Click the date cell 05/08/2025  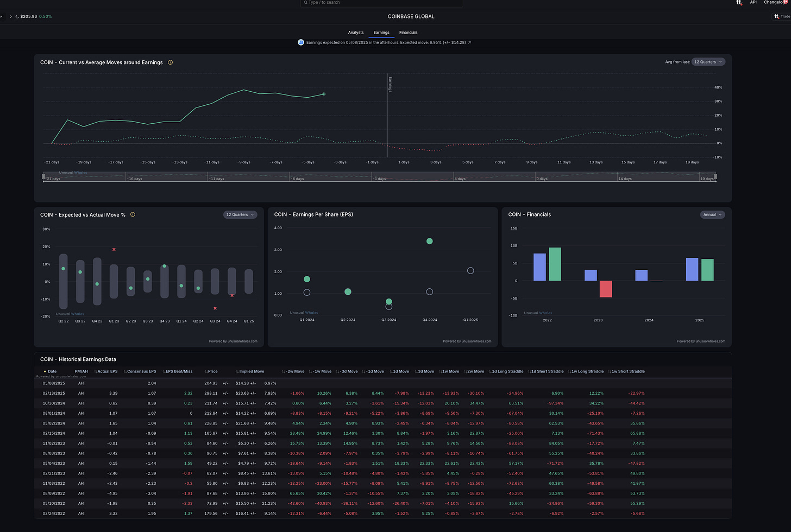point(54,383)
